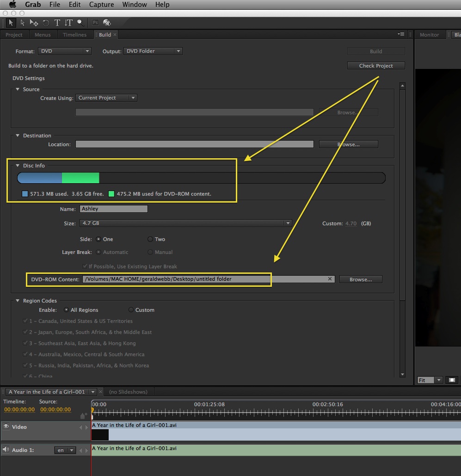The width and height of the screenshot is (461, 476).
Task: Click the Preview disc icon
Action: (x=107, y=23)
